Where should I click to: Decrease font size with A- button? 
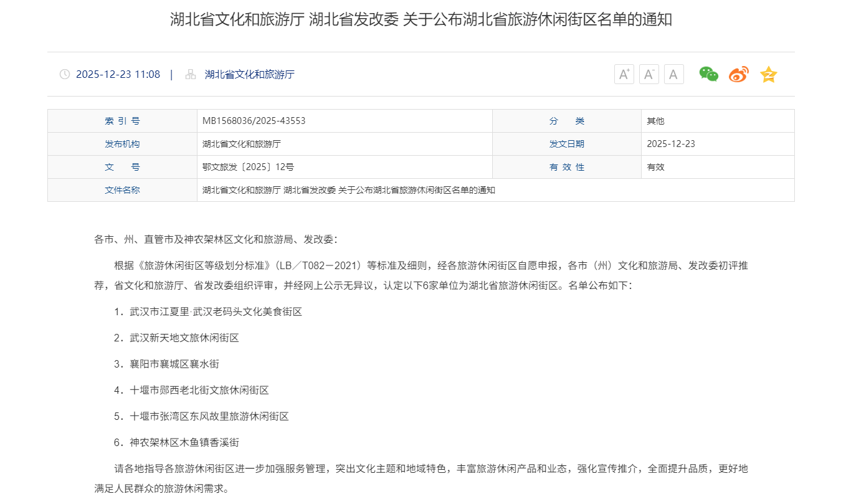(x=649, y=75)
